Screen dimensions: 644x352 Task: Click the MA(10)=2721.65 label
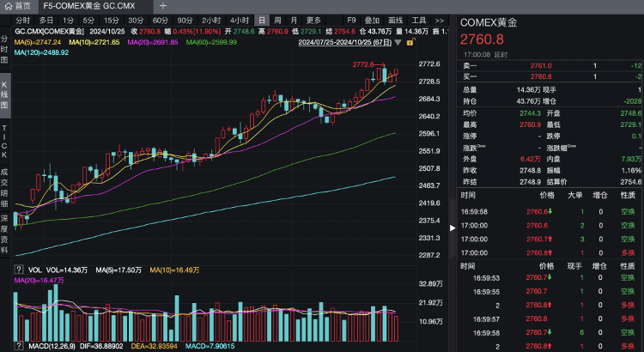(94, 42)
